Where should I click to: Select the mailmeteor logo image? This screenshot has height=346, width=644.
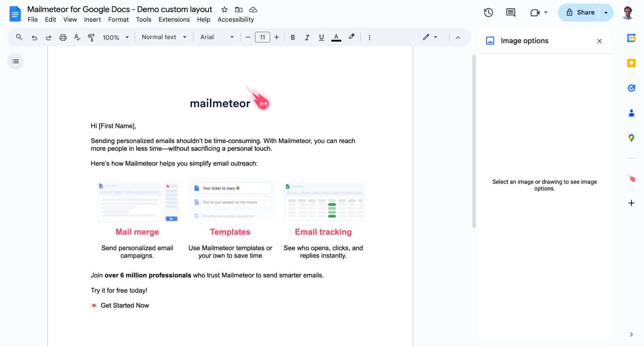(230, 99)
